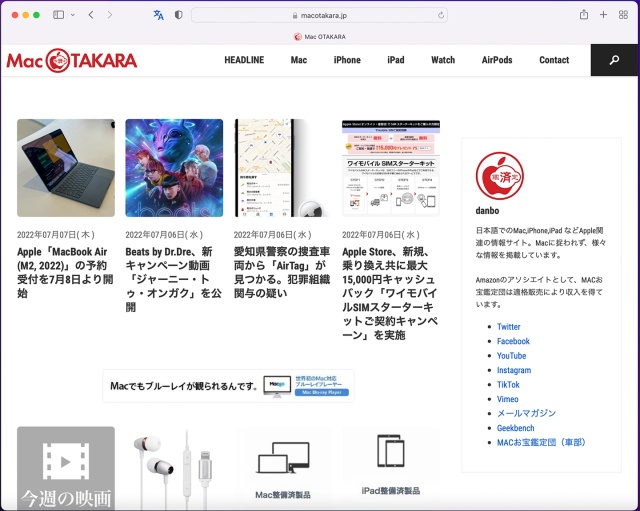Open the YouTube link

511,355
